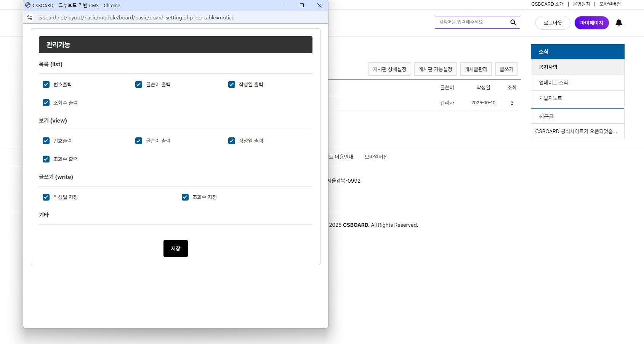Toggle 작성일 지정 in 글쓰기 section
The image size is (644, 344).
coord(46,197)
